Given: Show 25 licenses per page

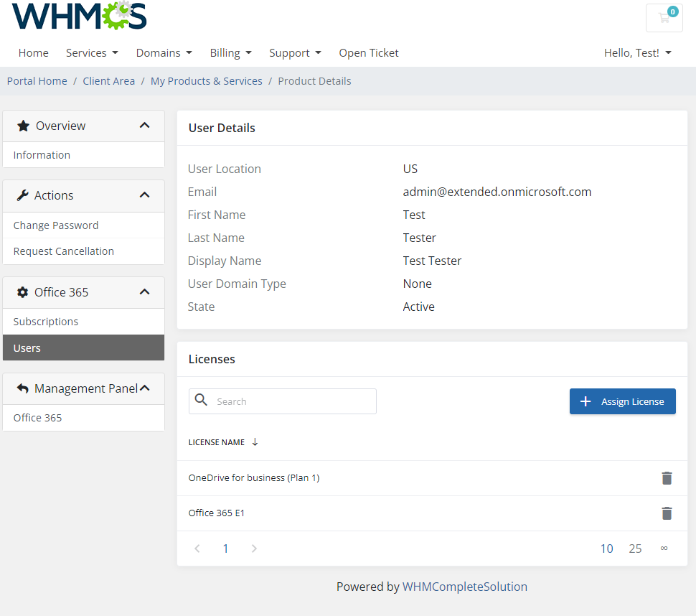Looking at the screenshot, I should click(635, 549).
